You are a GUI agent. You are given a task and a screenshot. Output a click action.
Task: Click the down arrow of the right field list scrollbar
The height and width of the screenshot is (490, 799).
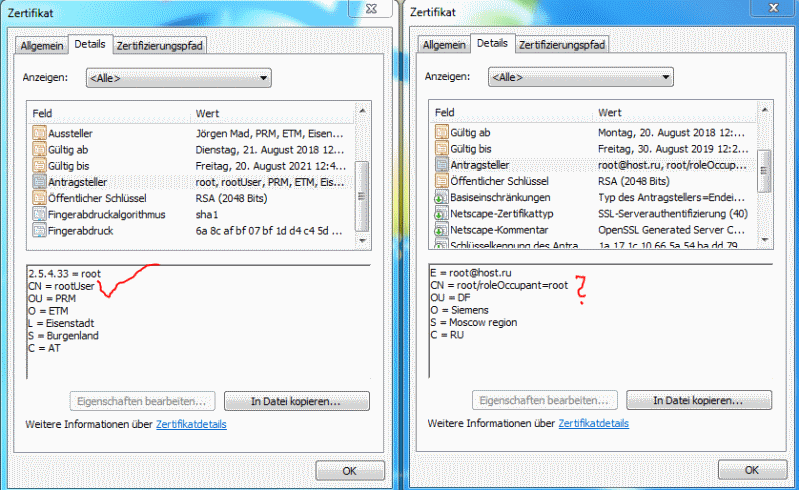pyautogui.click(x=764, y=239)
